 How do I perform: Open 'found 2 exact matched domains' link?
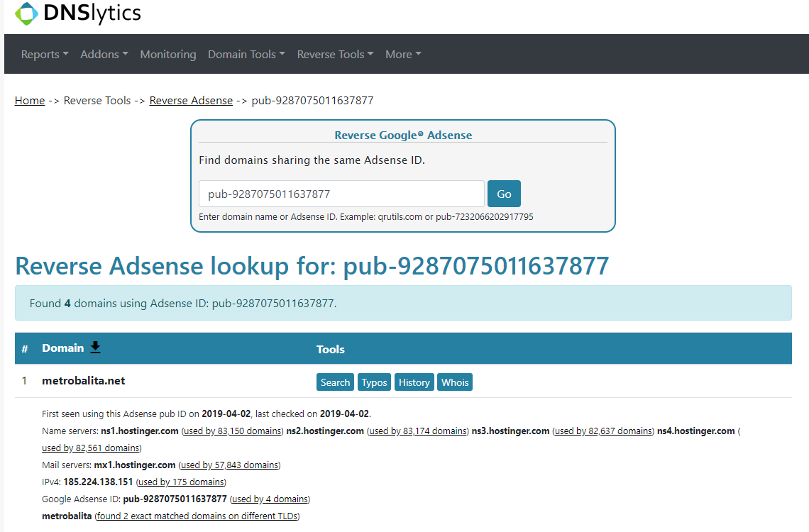(x=197, y=516)
